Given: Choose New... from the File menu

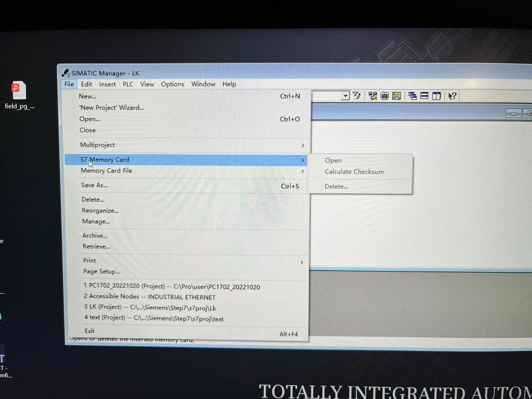Looking at the screenshot, I should coord(187,96).
